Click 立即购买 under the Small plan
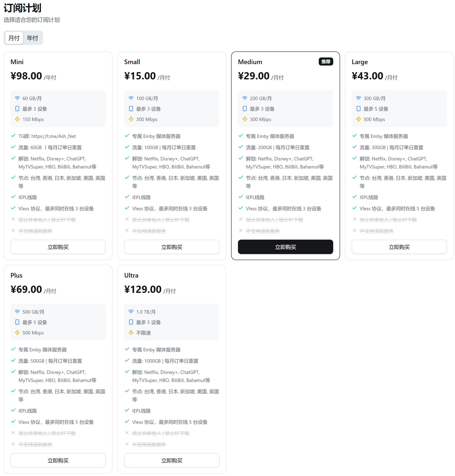Image resolution: width=455 pixels, height=476 pixels. click(x=172, y=247)
